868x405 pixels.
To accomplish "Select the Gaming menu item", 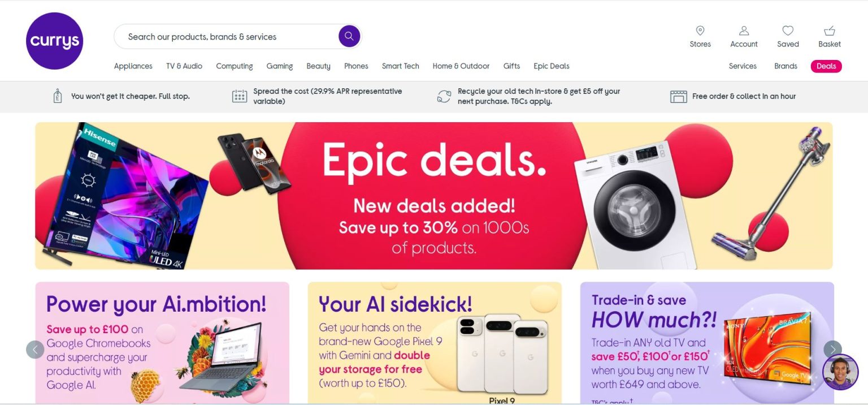I will tap(280, 66).
